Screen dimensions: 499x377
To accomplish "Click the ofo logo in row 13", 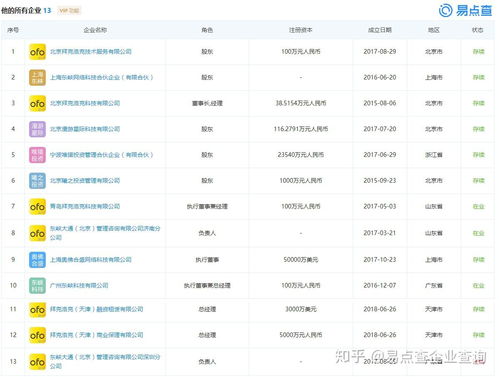I will 37,362.
